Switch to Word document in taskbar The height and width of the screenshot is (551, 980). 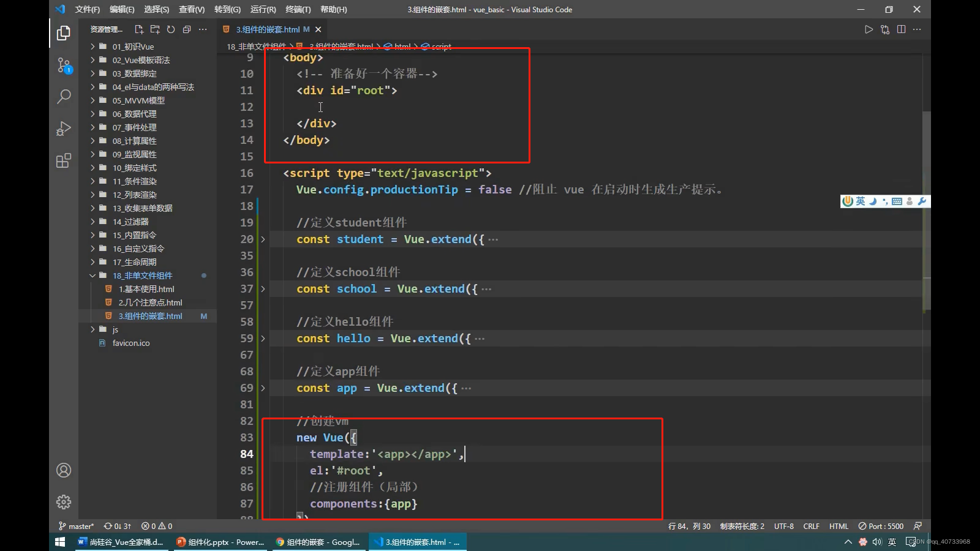121,542
